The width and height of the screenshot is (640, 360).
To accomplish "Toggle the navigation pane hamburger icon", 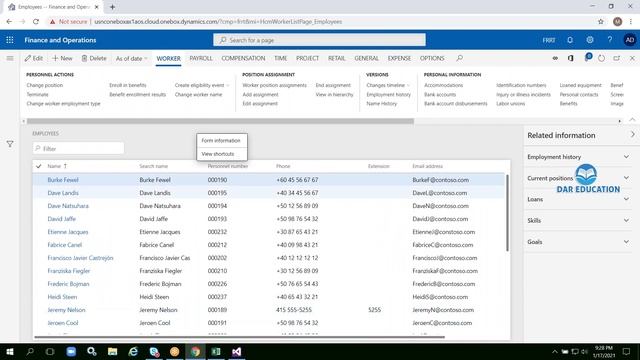I will click(x=10, y=58).
